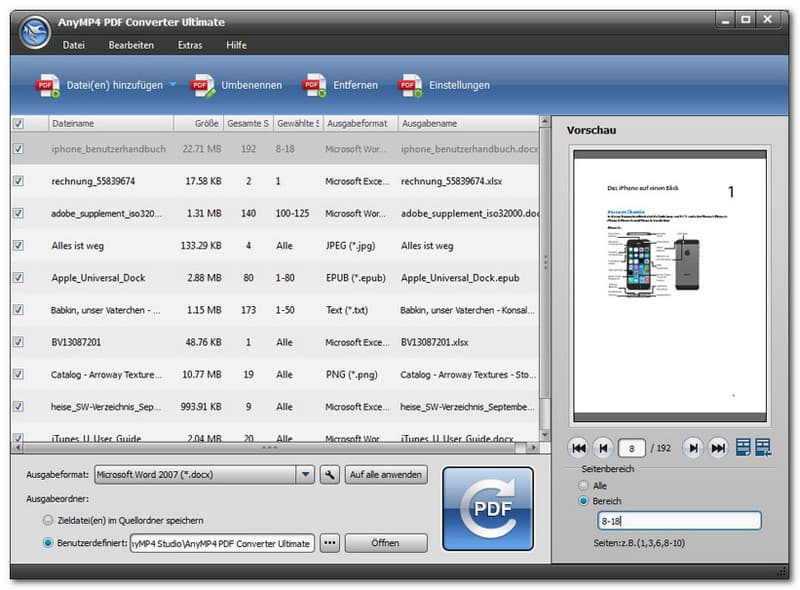800x590 pixels.
Task: Select the JPEG (*.jpg) format cell
Action: pos(351,245)
